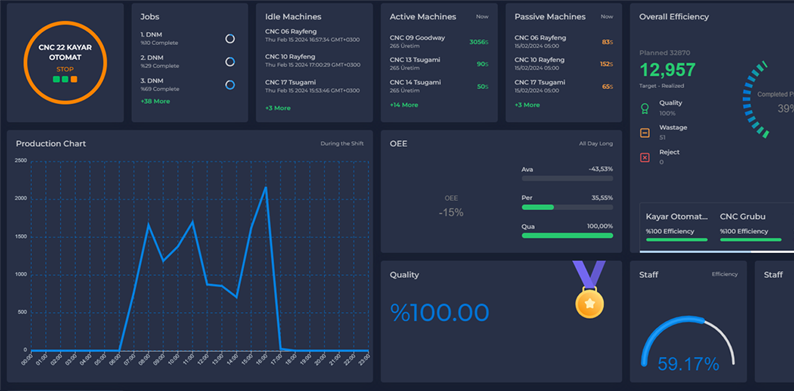
Task: Click the Now label on Active Machines
Action: (x=482, y=17)
